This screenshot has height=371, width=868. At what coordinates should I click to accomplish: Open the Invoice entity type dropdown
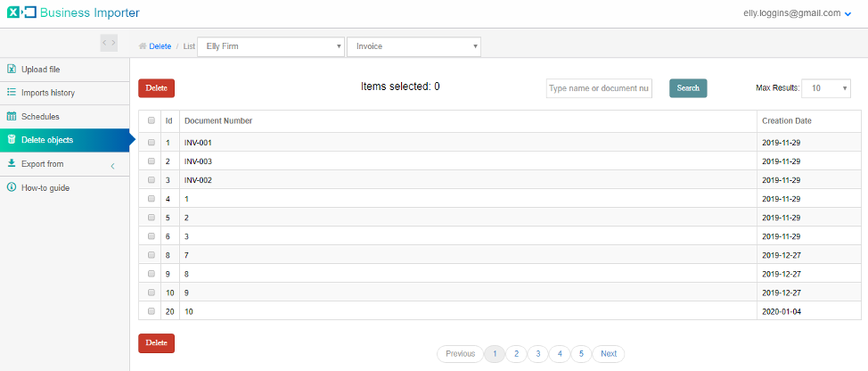(x=414, y=46)
